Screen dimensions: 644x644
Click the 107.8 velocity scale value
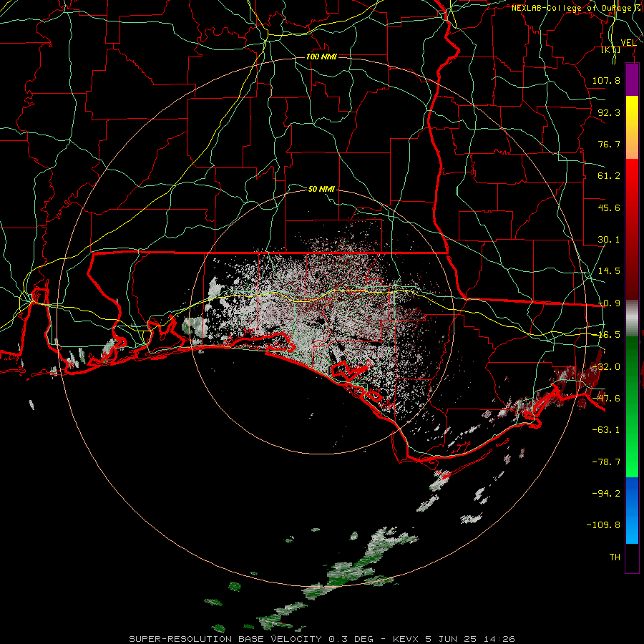click(606, 80)
